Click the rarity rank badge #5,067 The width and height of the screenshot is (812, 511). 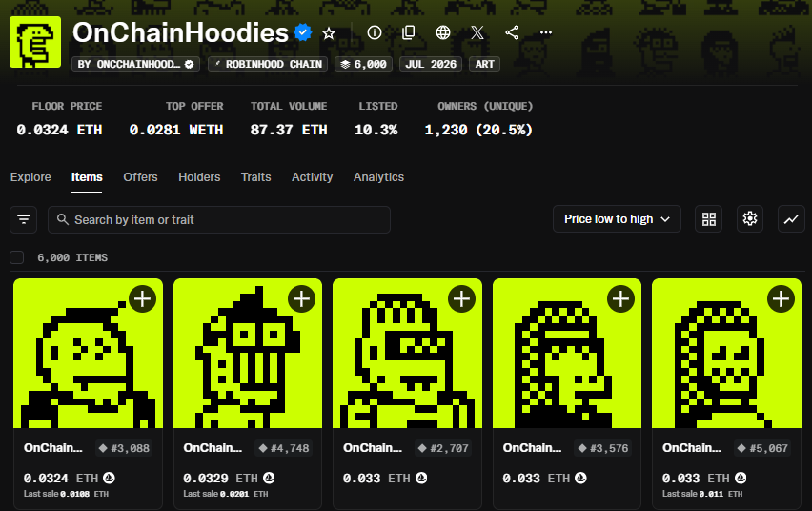click(762, 448)
